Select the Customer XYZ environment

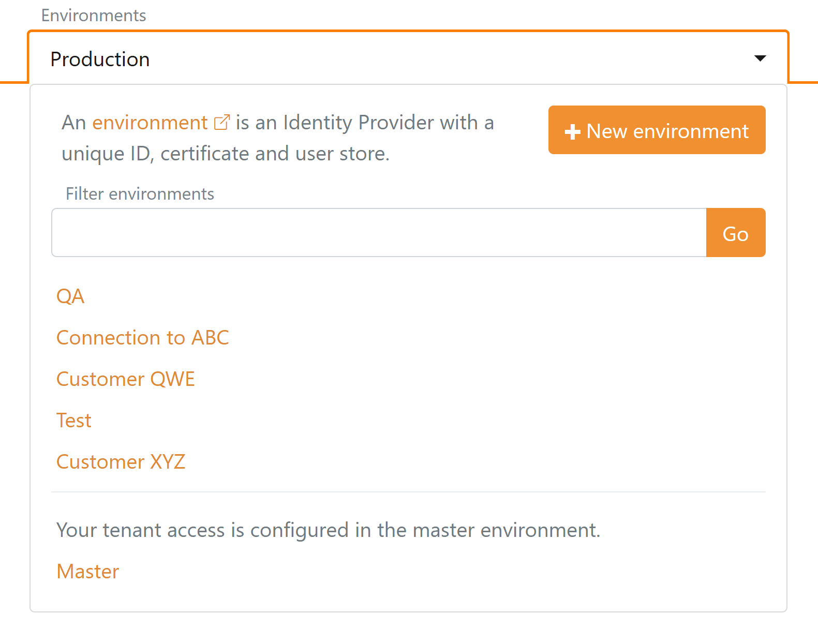(121, 462)
